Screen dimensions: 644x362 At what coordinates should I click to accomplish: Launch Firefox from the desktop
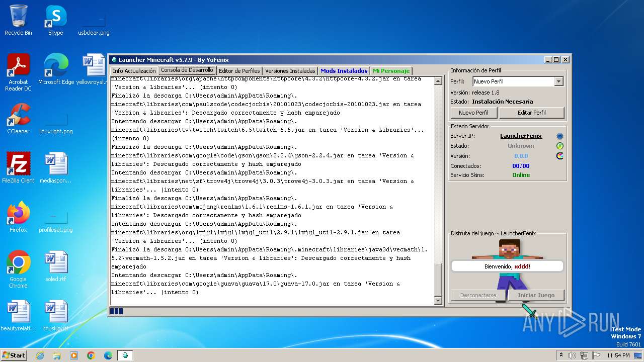(x=18, y=217)
